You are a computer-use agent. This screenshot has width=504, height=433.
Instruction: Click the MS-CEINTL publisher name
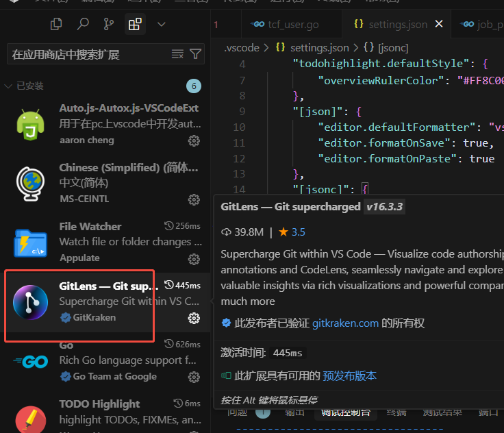(84, 199)
